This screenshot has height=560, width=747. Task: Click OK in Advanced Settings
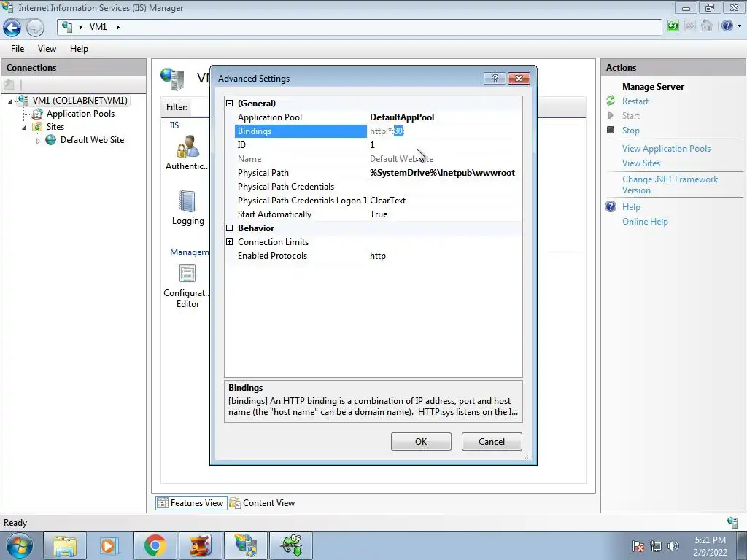pos(421,441)
